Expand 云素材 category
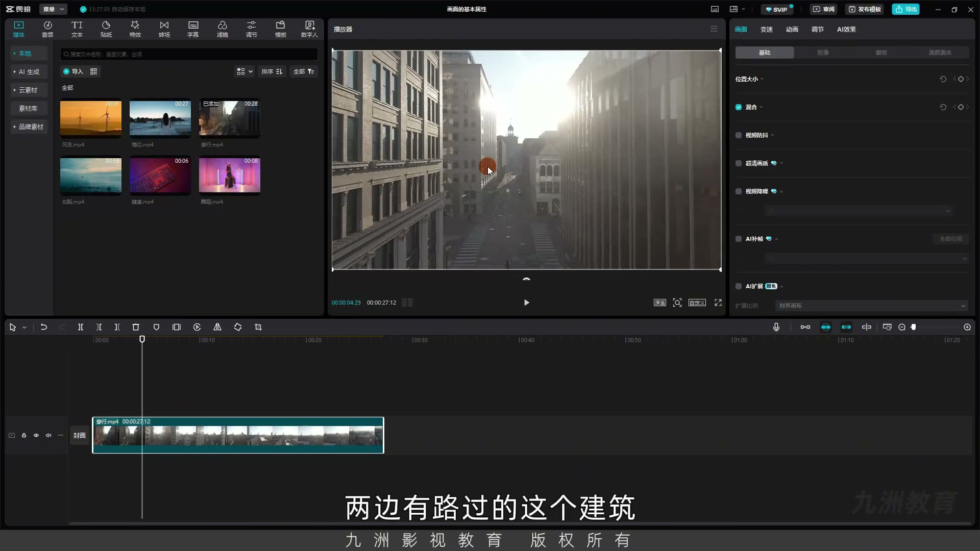This screenshot has width=980, height=551. pos(28,90)
